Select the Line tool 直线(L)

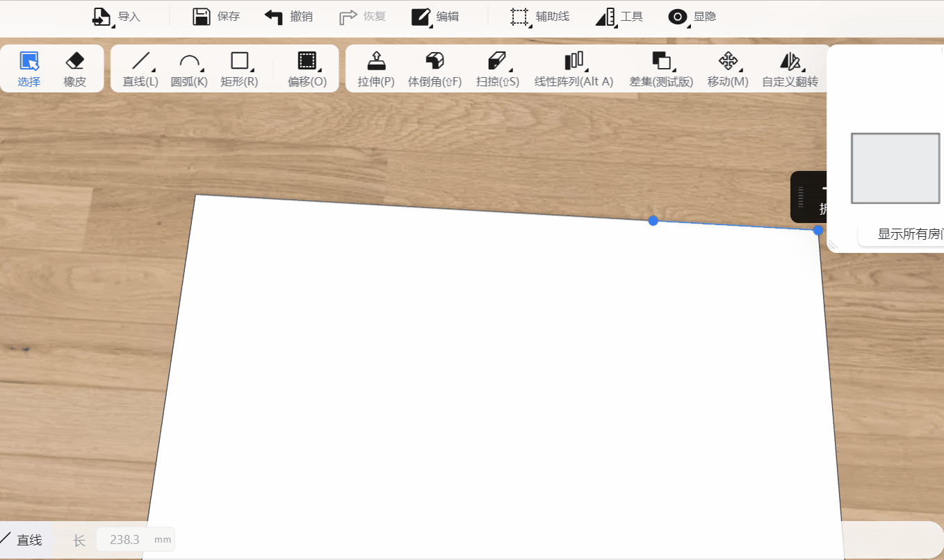click(x=140, y=69)
